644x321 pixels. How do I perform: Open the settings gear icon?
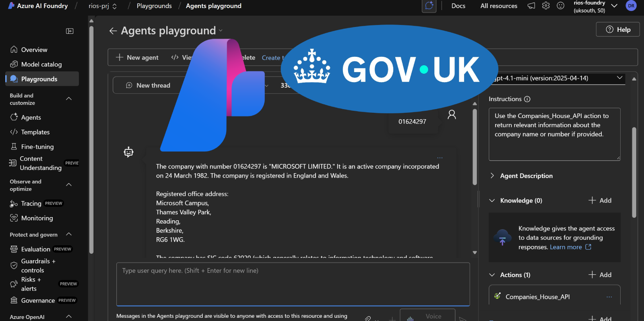[546, 6]
